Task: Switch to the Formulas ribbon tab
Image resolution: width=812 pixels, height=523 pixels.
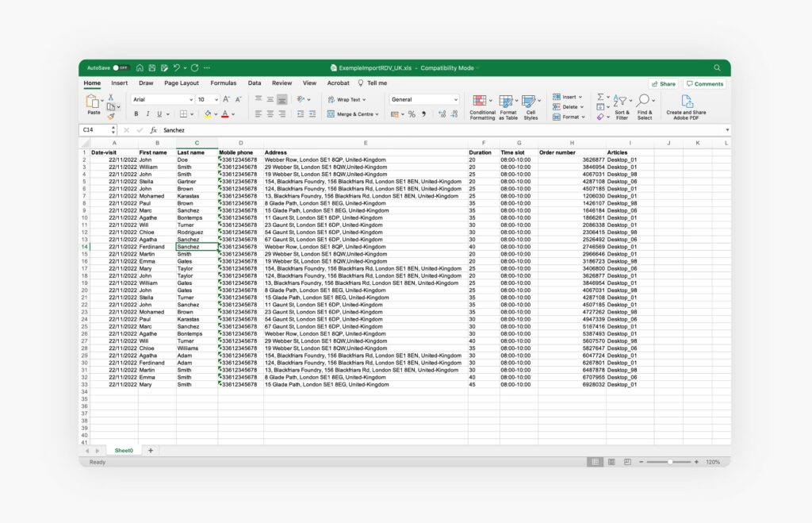Action: 223,83
